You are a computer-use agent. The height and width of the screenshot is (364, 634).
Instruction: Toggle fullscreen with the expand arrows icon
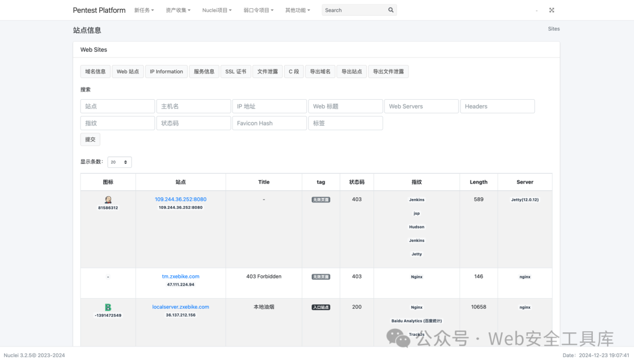pyautogui.click(x=551, y=10)
